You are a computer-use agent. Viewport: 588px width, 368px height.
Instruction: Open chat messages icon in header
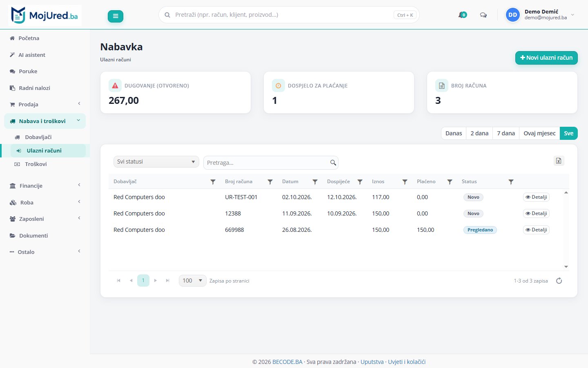click(x=483, y=15)
